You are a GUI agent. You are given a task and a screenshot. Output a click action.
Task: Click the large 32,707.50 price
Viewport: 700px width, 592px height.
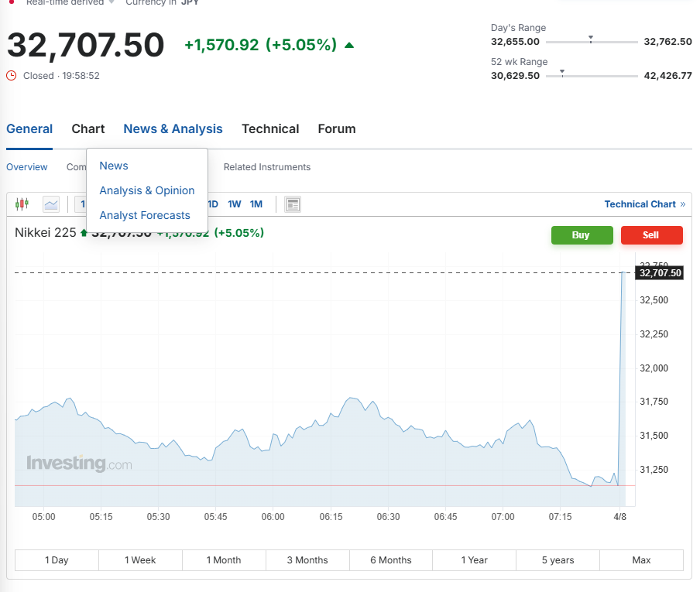click(x=86, y=45)
